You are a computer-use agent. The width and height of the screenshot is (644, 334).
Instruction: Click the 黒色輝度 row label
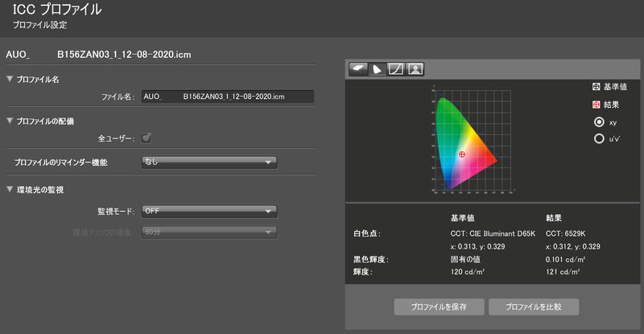pyautogui.click(x=371, y=260)
